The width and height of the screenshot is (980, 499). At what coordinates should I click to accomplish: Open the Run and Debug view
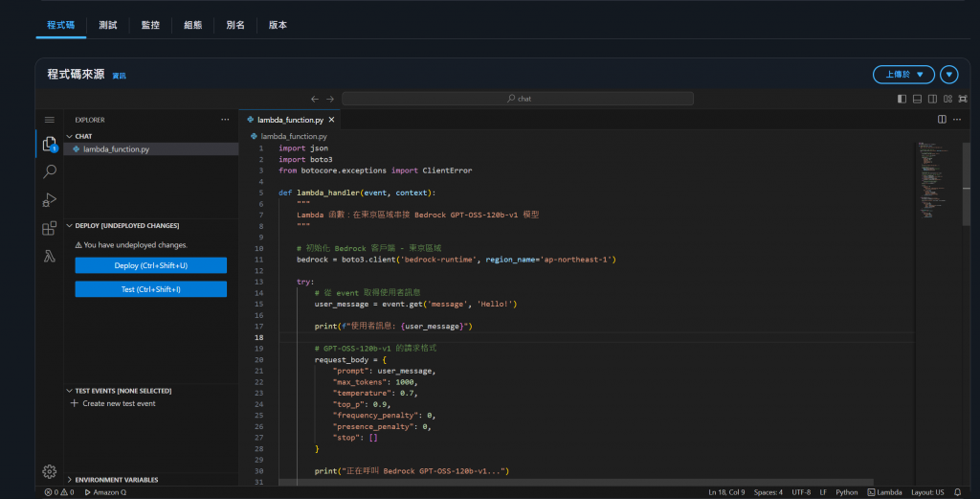(x=50, y=199)
